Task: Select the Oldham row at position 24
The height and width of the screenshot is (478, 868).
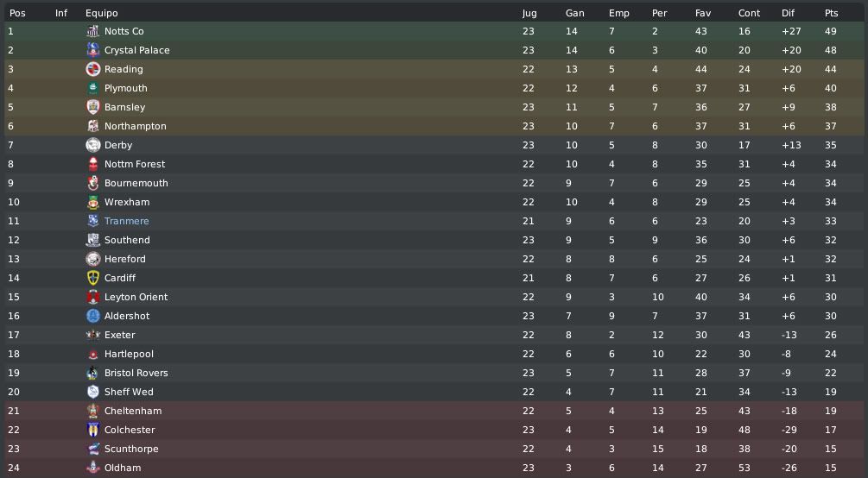Action: [434, 468]
